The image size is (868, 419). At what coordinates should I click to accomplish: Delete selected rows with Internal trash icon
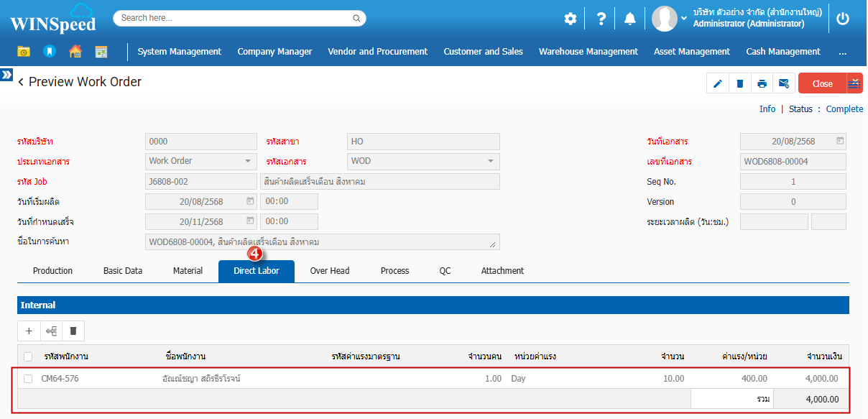[73, 331]
